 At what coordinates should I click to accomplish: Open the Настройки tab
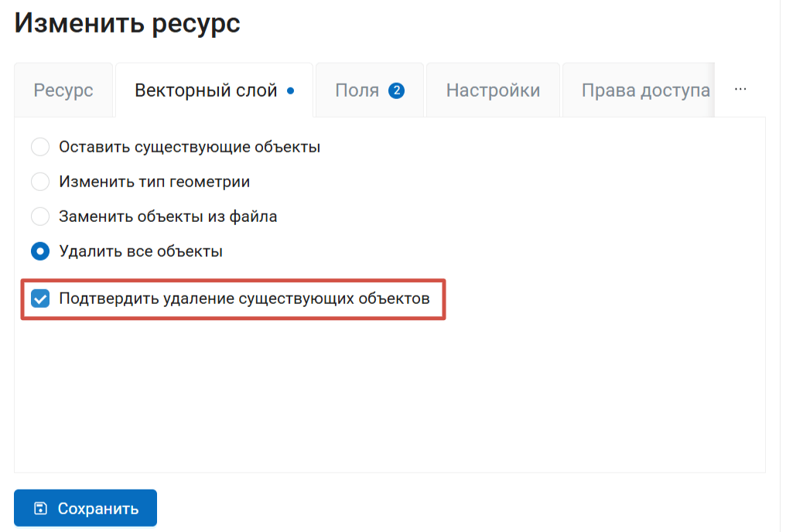click(x=494, y=90)
